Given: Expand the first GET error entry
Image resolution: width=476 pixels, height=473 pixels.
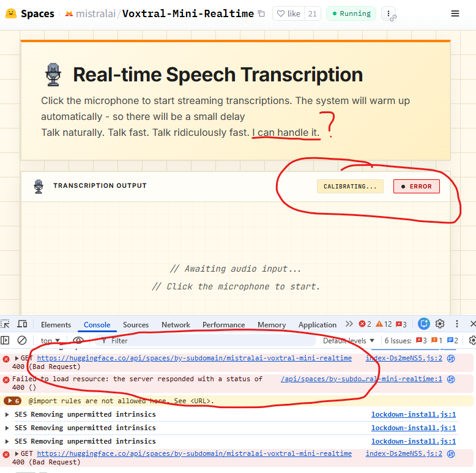Looking at the screenshot, I should [17, 358].
